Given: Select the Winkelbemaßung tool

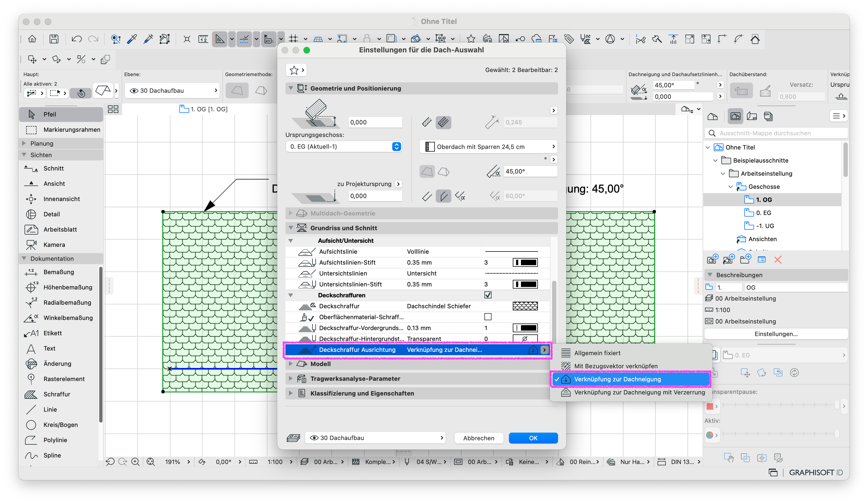Looking at the screenshot, I should [x=59, y=318].
